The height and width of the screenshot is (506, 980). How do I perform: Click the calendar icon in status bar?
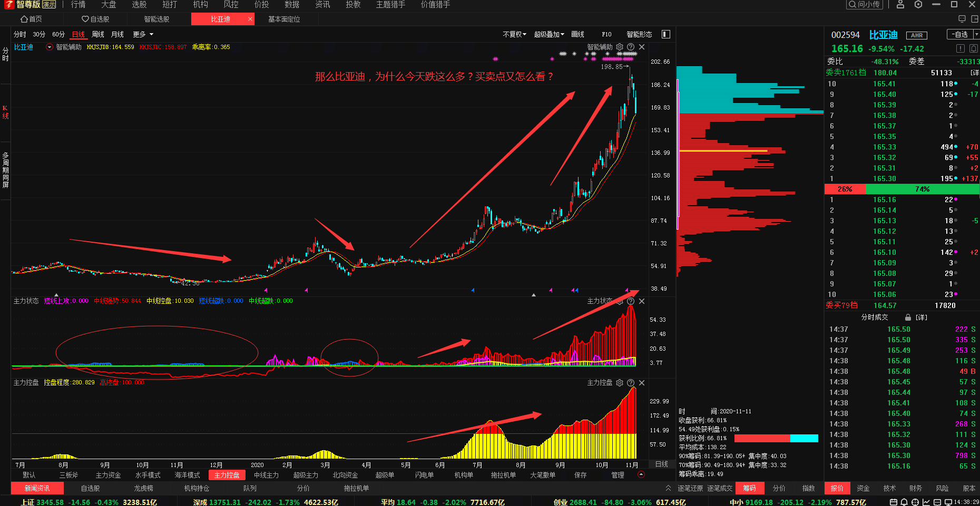click(x=893, y=502)
